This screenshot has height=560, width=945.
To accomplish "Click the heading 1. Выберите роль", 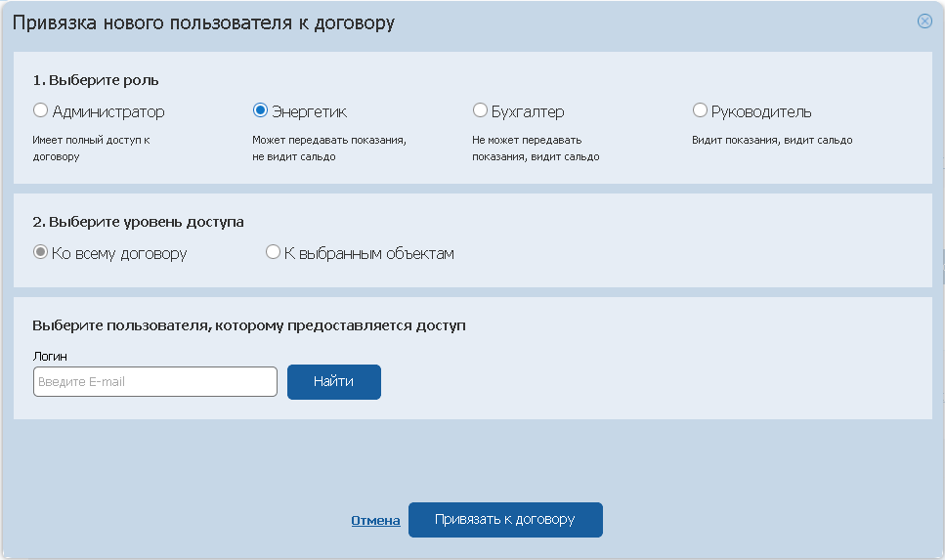I will [x=96, y=80].
